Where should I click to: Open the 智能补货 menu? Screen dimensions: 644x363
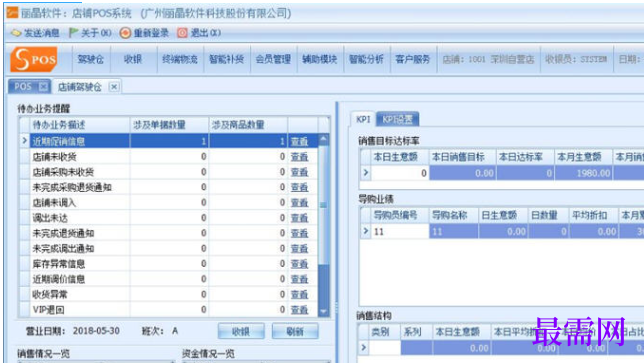[226, 60]
